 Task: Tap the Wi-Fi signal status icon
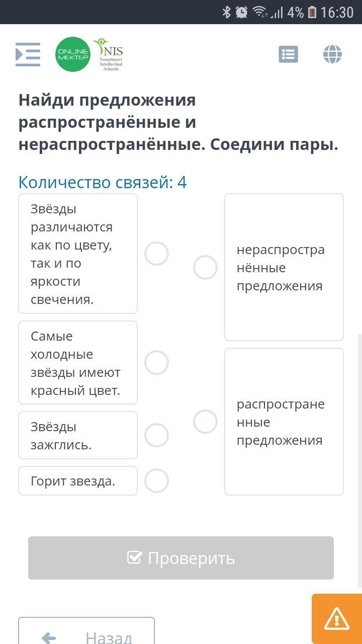tap(259, 12)
